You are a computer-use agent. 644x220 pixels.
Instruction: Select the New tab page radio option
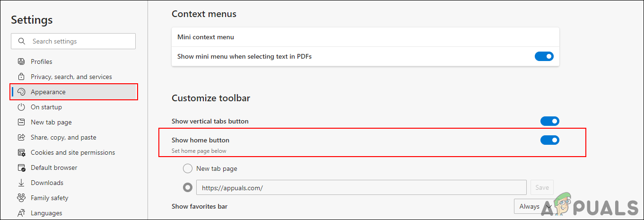click(x=188, y=168)
